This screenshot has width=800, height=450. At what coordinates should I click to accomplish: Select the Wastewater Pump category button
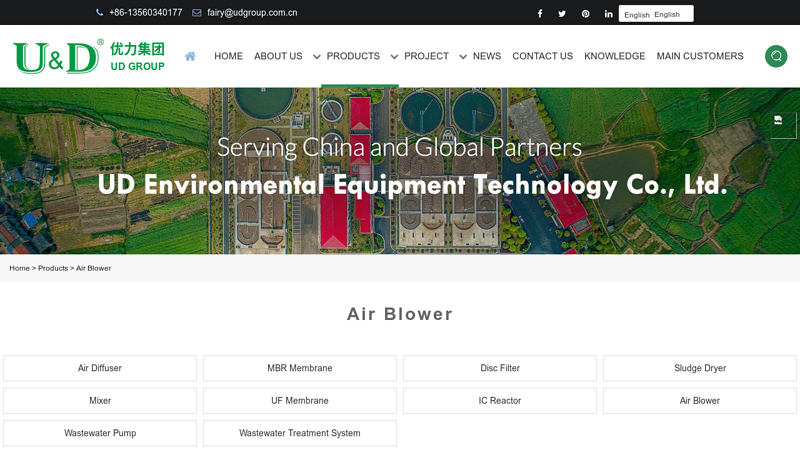pyautogui.click(x=100, y=433)
